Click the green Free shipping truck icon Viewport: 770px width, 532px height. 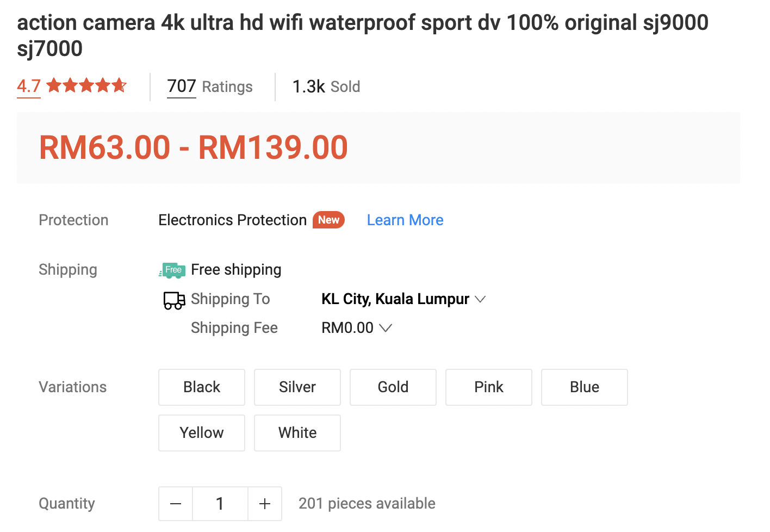[x=172, y=270]
